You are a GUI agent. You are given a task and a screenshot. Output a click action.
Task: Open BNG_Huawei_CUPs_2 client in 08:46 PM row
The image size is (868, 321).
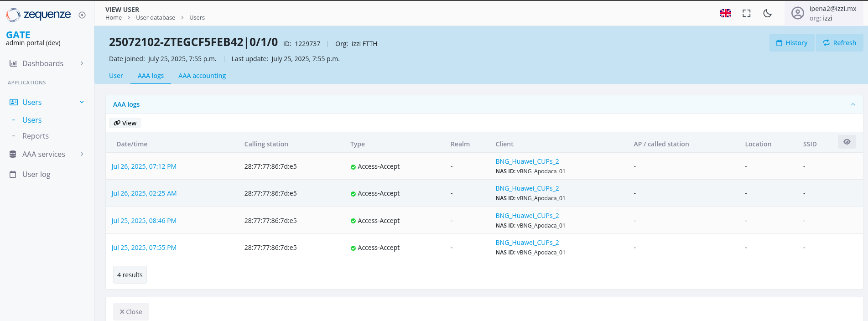click(527, 216)
